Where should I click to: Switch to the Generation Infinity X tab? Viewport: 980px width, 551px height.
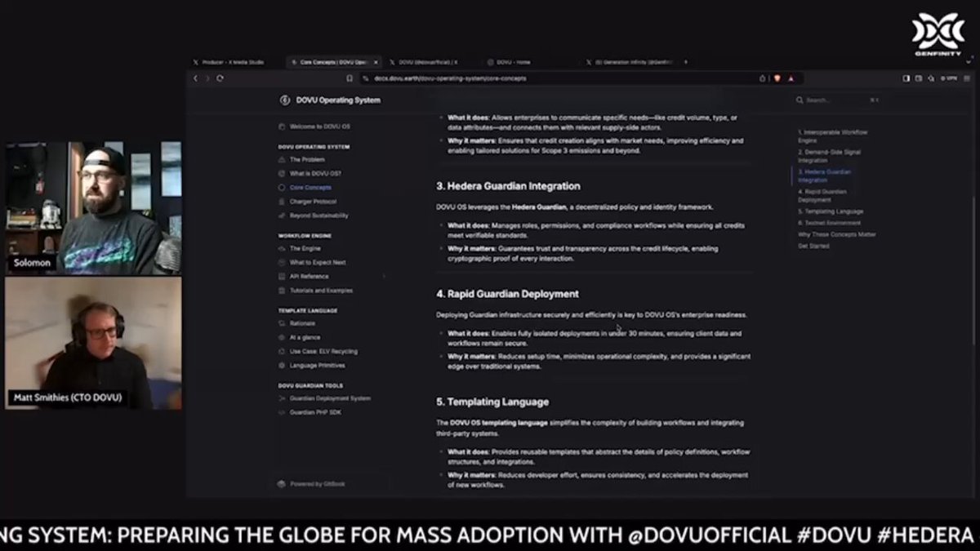click(627, 62)
